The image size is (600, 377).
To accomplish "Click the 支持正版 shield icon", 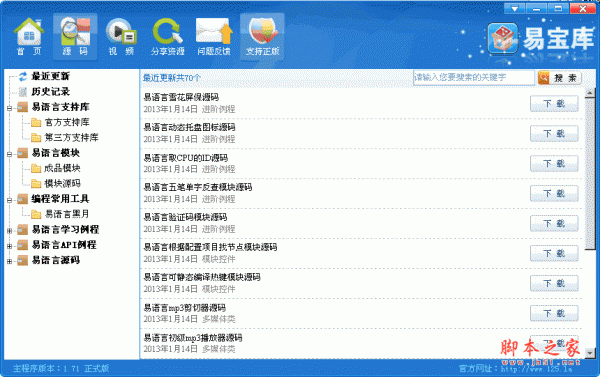I will pyautogui.click(x=262, y=37).
